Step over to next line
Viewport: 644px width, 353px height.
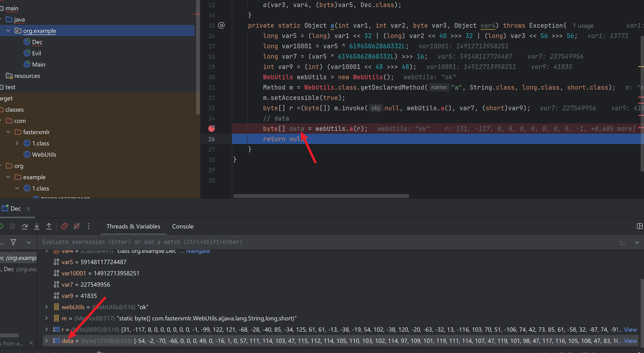click(x=25, y=226)
